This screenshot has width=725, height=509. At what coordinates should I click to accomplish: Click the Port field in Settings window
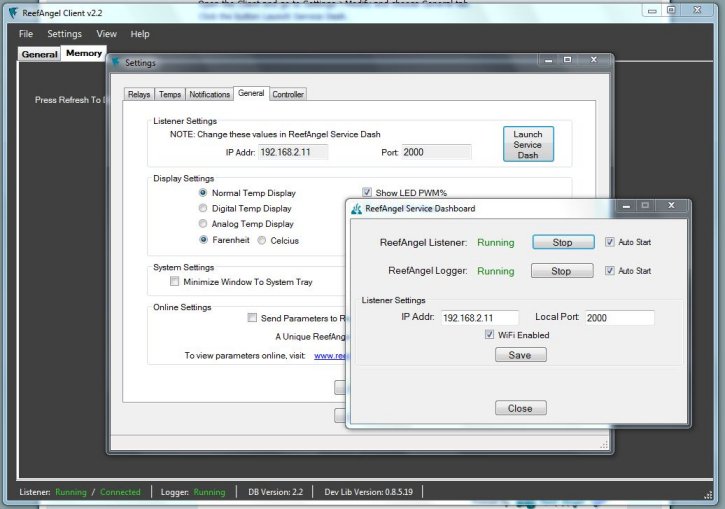[x=436, y=152]
